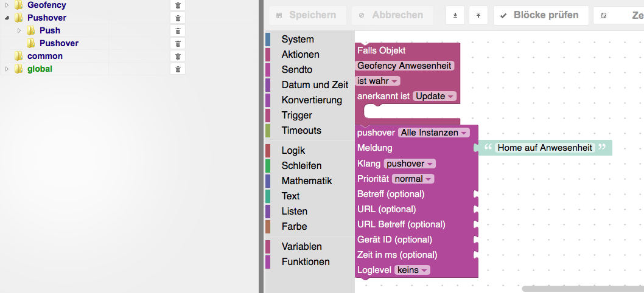Open the Trigger block category
Image resolution: width=644 pixels, height=293 pixels.
coord(296,115)
